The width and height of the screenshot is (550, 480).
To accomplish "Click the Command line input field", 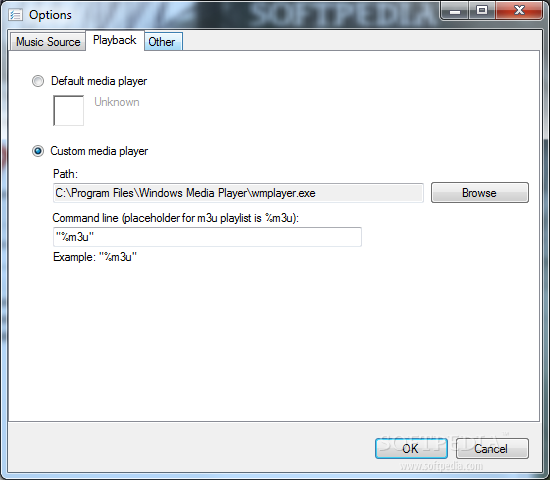I will (207, 237).
